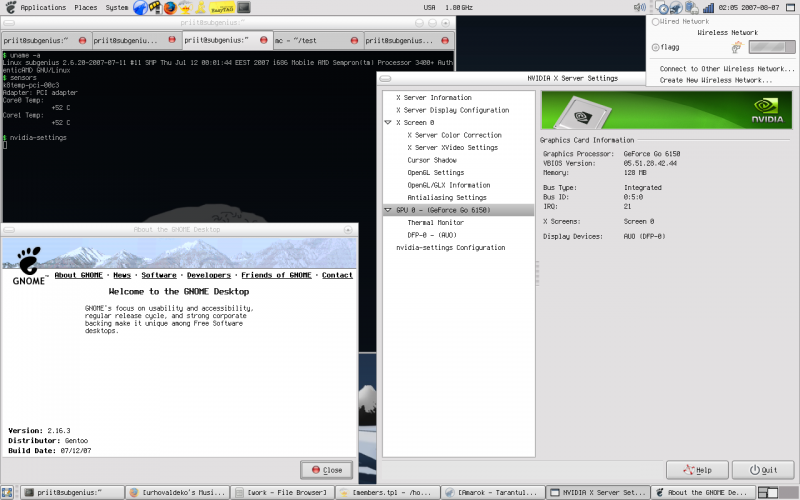The image size is (800, 500).
Task: Launch the blue wolf Amarok icon in panel
Action: [140, 7]
